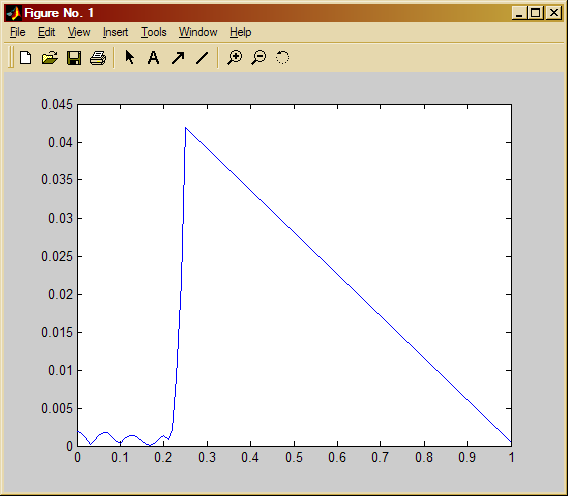Screen dimensions: 568x496
Task: Click the x-axis label 0.5
Action: 294,458
